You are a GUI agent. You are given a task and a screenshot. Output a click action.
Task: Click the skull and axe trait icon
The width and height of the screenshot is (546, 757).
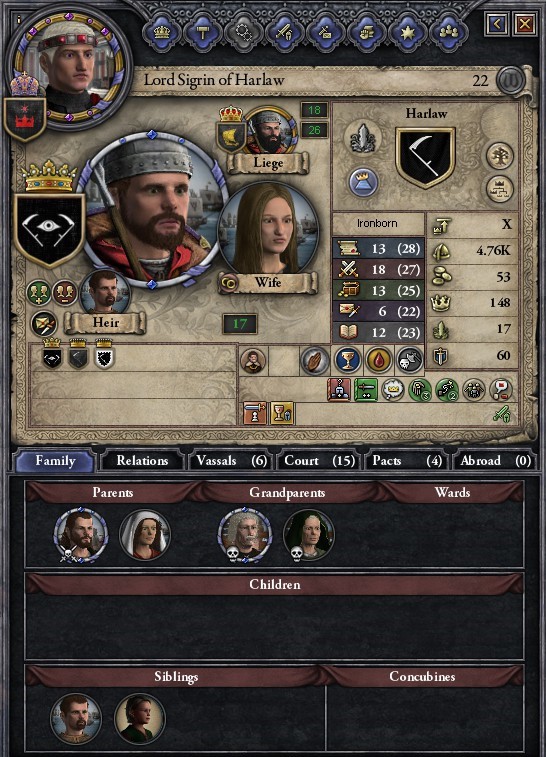[x=409, y=360]
